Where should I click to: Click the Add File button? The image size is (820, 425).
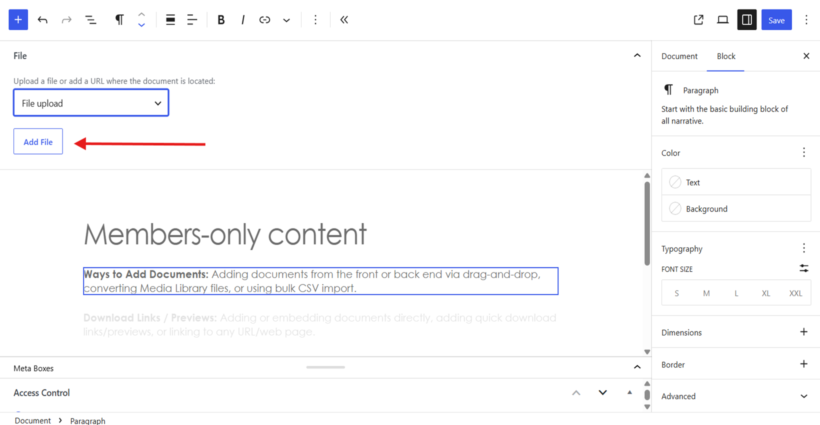click(x=38, y=142)
